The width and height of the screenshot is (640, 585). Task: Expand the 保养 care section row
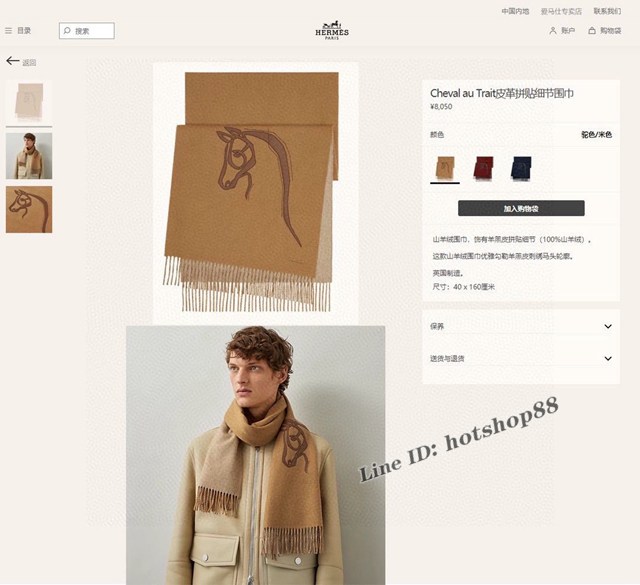point(521,326)
